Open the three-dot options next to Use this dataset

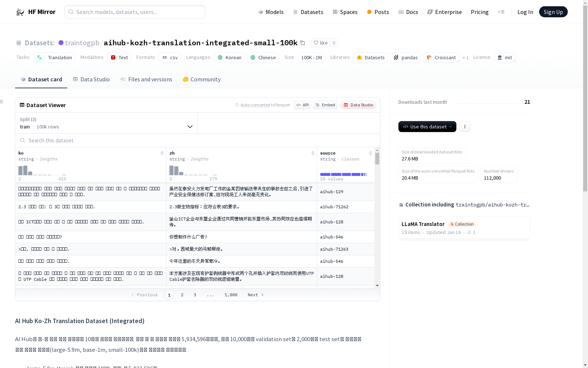point(465,127)
